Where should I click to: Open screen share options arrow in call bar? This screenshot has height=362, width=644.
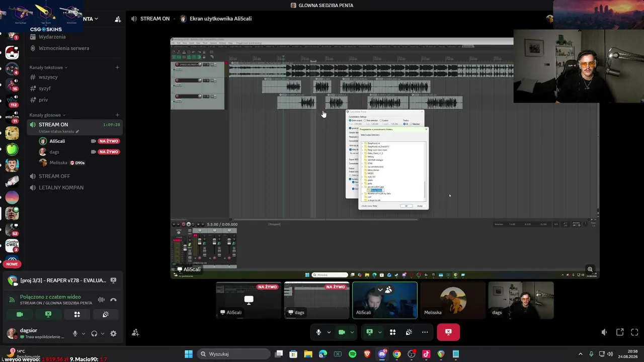coord(379,332)
